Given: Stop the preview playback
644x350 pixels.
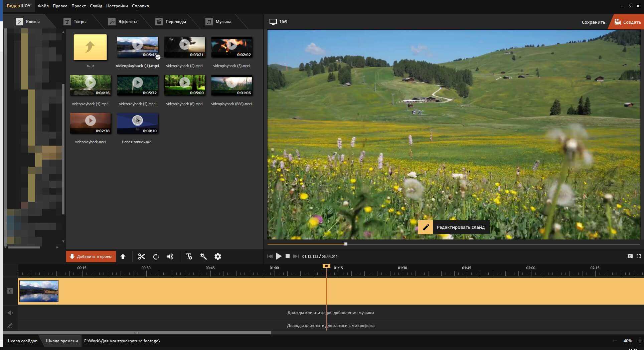Looking at the screenshot, I should click(x=288, y=256).
